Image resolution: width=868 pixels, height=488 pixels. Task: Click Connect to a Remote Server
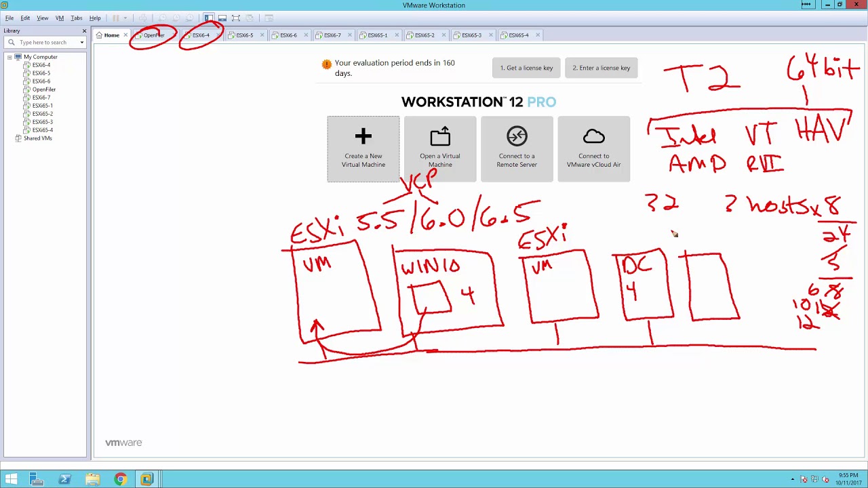tap(517, 149)
